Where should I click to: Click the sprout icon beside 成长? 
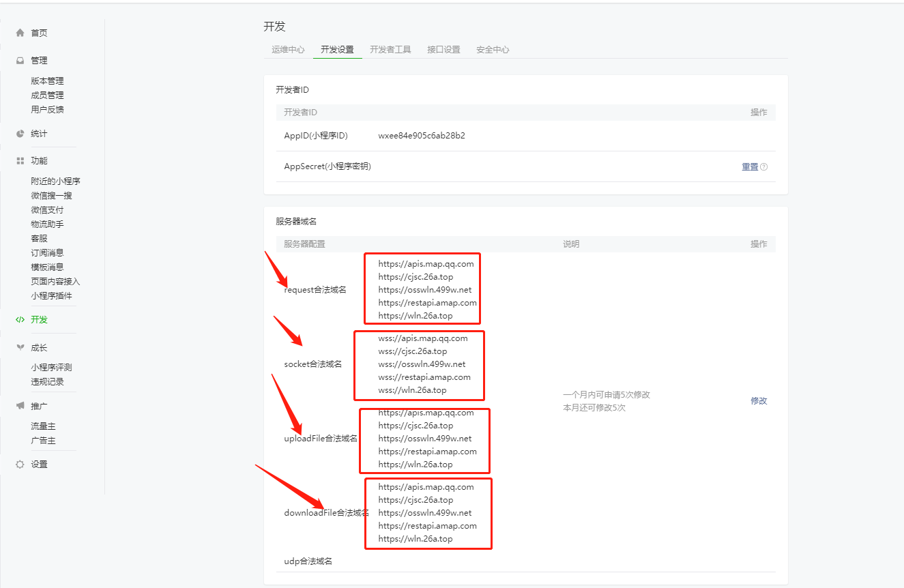coord(20,348)
